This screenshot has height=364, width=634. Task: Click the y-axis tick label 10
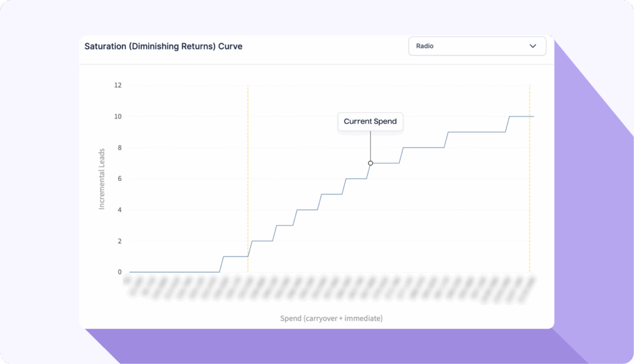tap(118, 116)
